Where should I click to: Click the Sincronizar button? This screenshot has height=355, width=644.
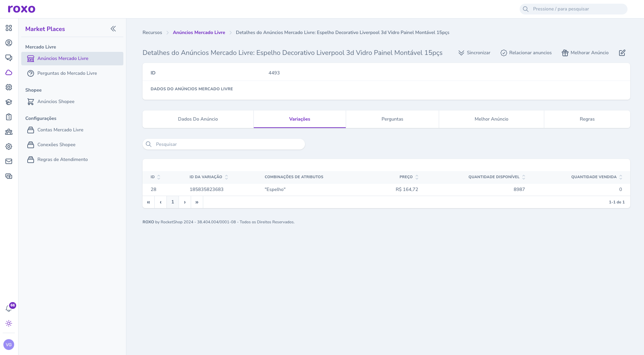pyautogui.click(x=474, y=53)
